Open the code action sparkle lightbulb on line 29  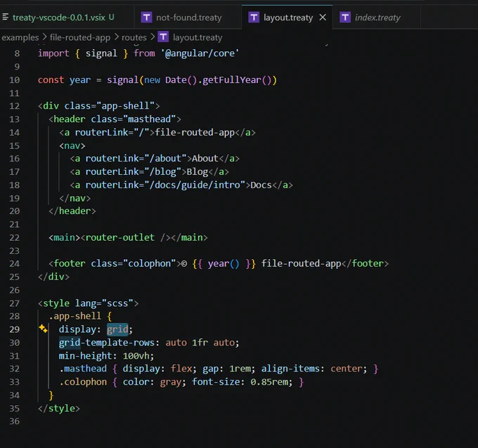click(43, 329)
